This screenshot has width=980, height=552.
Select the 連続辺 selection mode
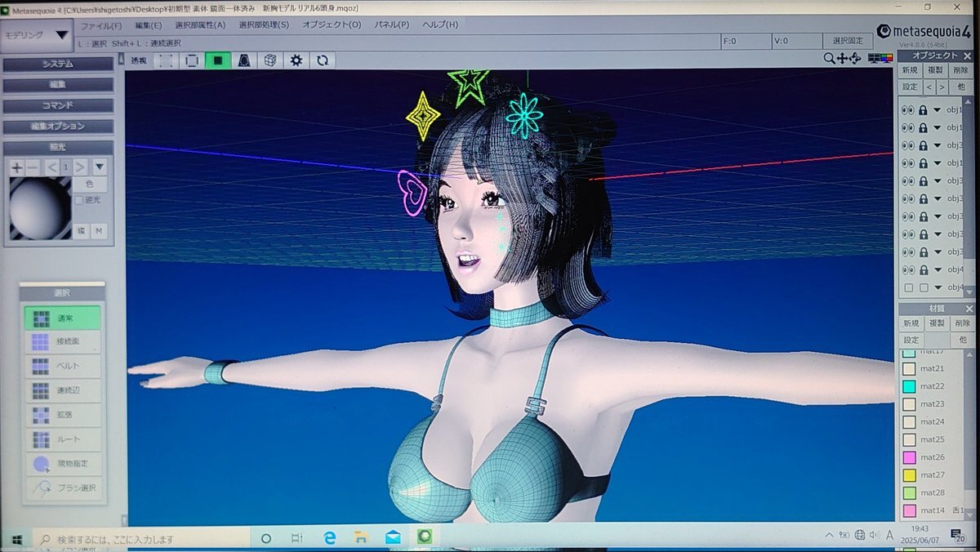point(62,390)
